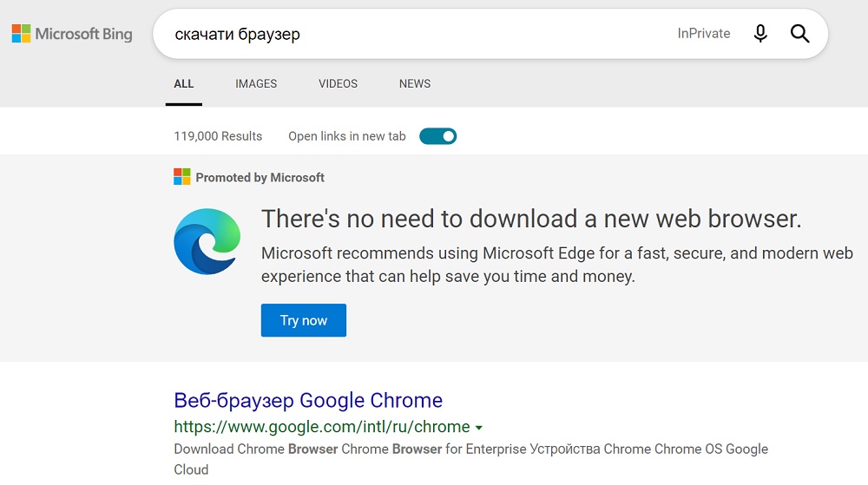
Task: Submit the query with the magnifier icon
Action: click(800, 34)
